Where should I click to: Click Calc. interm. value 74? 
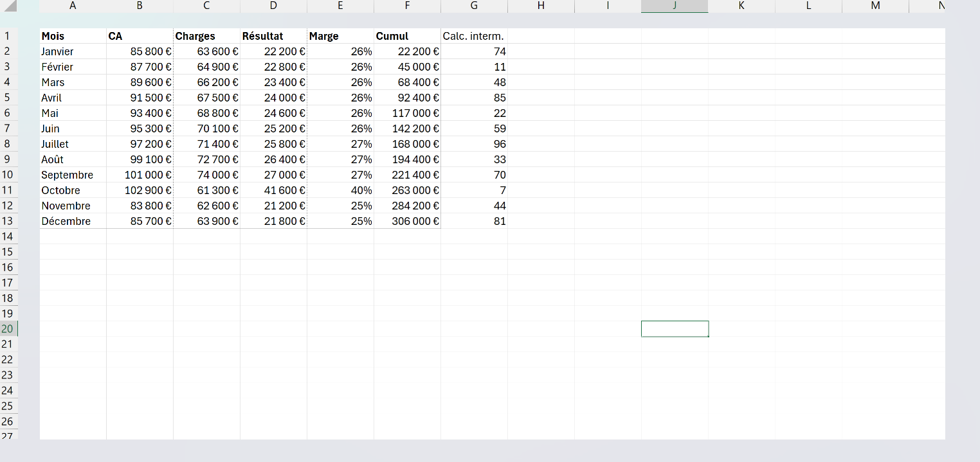point(474,51)
